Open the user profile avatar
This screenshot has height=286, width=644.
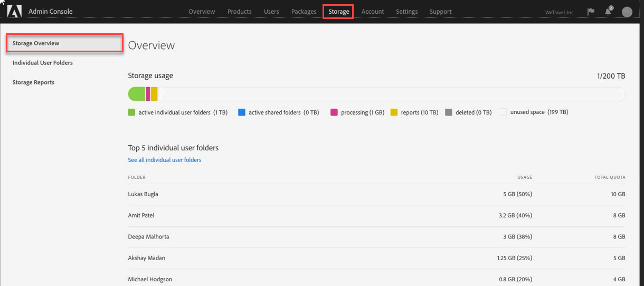tap(627, 12)
